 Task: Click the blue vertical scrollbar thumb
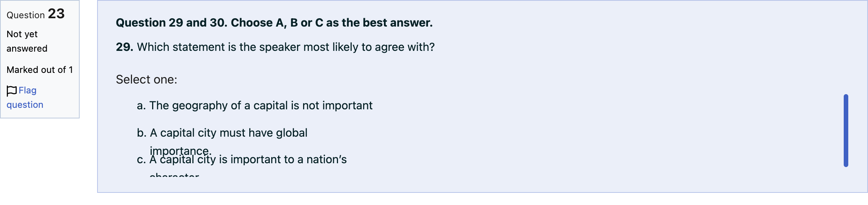click(846, 131)
